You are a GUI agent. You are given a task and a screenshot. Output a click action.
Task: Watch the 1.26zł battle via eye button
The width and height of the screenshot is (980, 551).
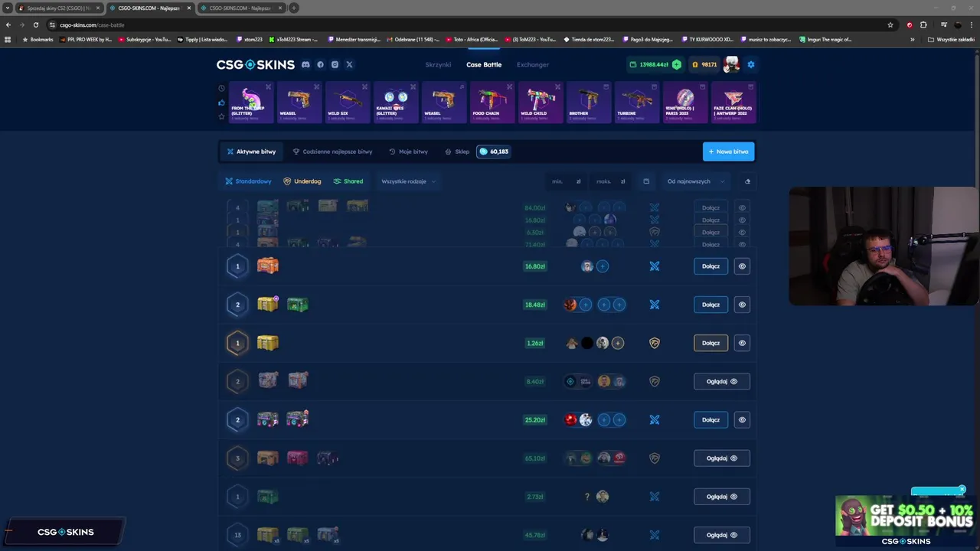coord(742,343)
